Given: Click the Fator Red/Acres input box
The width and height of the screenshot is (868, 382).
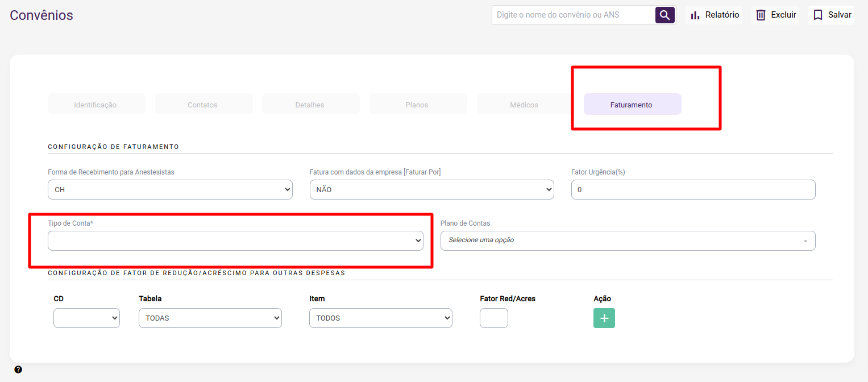Looking at the screenshot, I should coord(493,318).
